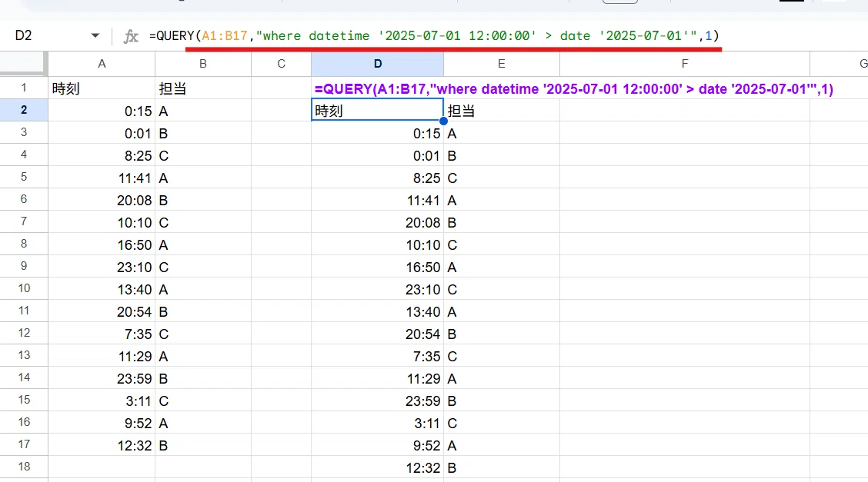Click cell A16 showing 9:52
This screenshot has width=868, height=482.
tap(102, 423)
